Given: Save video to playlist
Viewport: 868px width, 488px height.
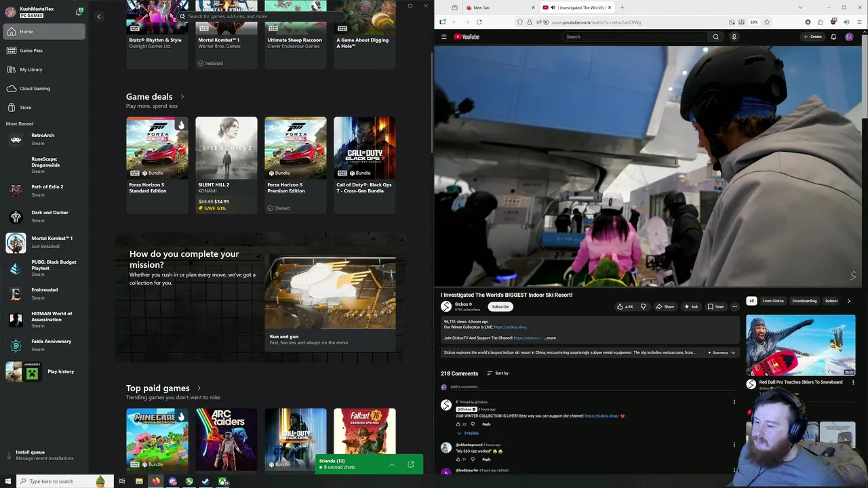Looking at the screenshot, I should pyautogui.click(x=715, y=307).
